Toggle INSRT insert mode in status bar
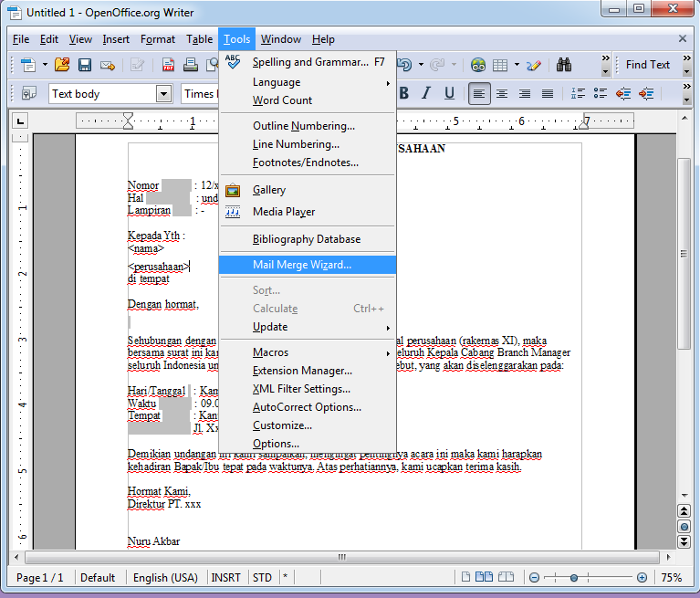Image resolution: width=700 pixels, height=598 pixels. 226,577
